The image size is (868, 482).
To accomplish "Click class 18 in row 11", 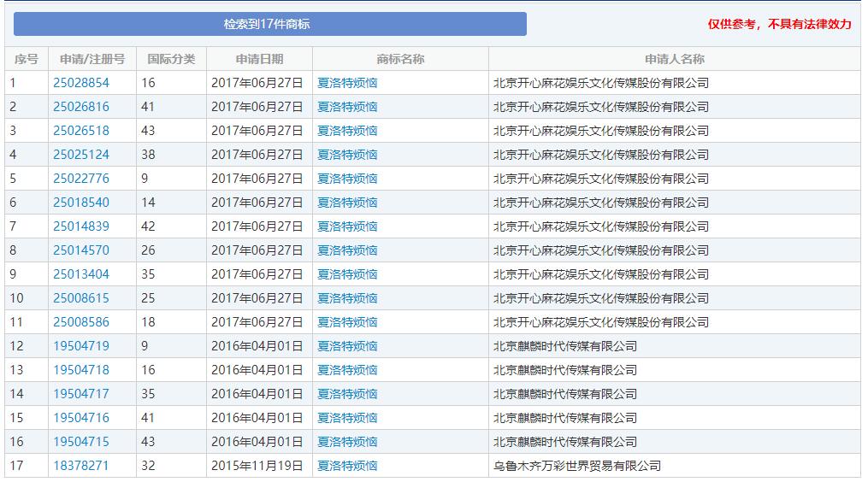I will (x=148, y=322).
